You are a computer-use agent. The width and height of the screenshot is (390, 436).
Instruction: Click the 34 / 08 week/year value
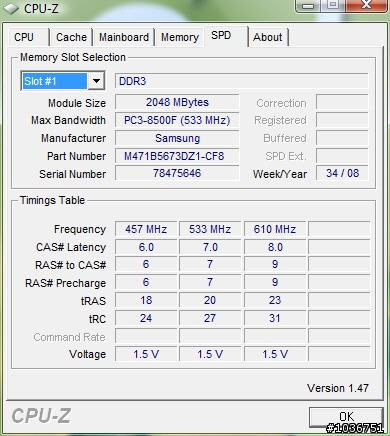(342, 173)
